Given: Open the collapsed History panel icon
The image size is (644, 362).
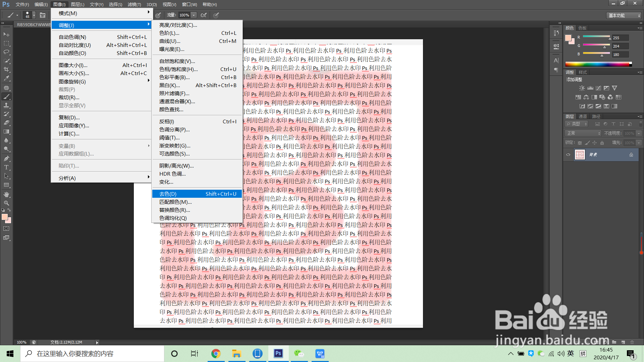Looking at the screenshot, I should pos(556,33).
